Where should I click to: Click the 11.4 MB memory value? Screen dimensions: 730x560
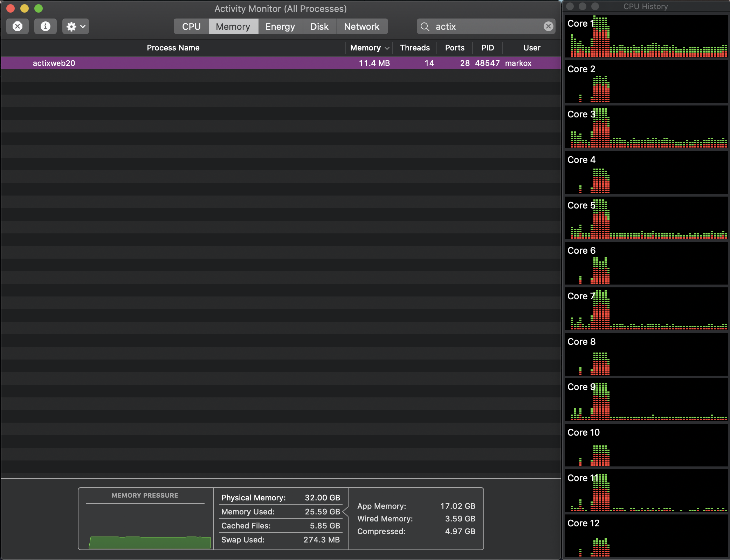coord(374,63)
